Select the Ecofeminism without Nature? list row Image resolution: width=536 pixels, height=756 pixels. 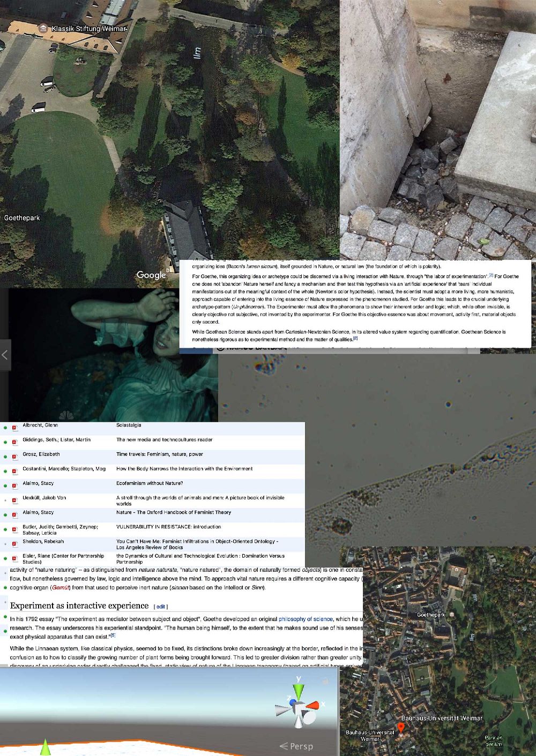[150, 483]
